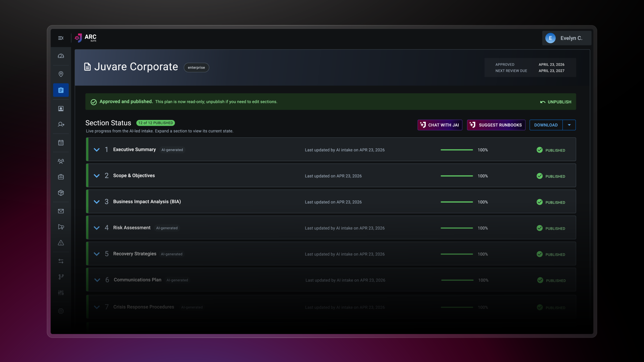Open the Evelyn C. user profile menu

coord(567,38)
